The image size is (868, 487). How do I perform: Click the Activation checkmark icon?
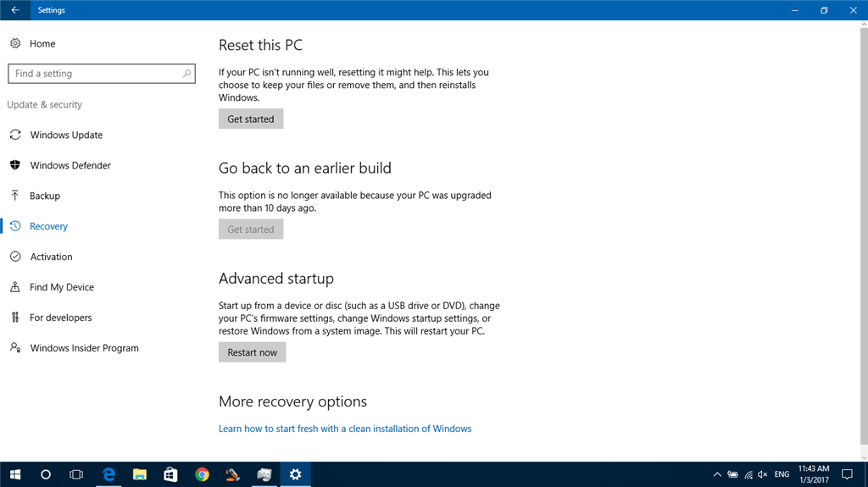click(x=15, y=257)
